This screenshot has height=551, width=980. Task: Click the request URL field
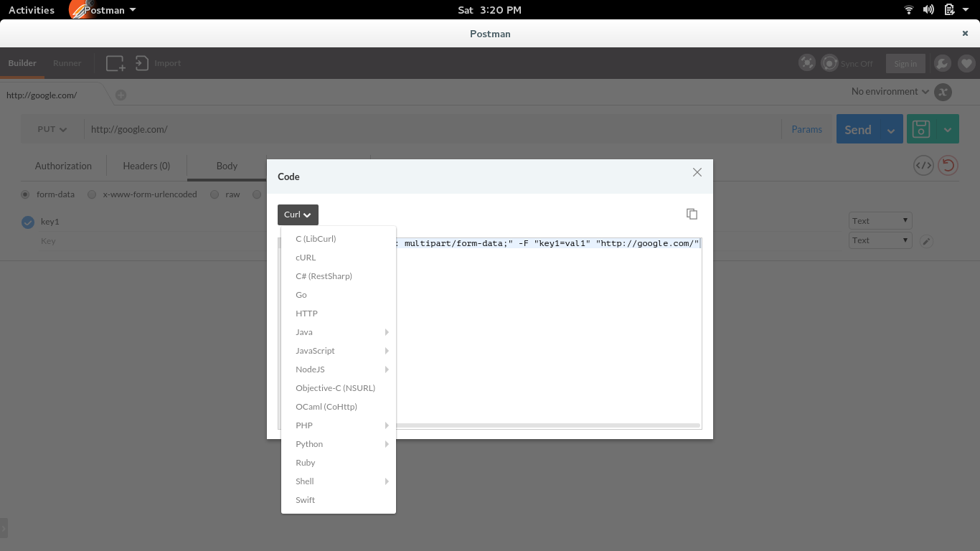tap(433, 129)
